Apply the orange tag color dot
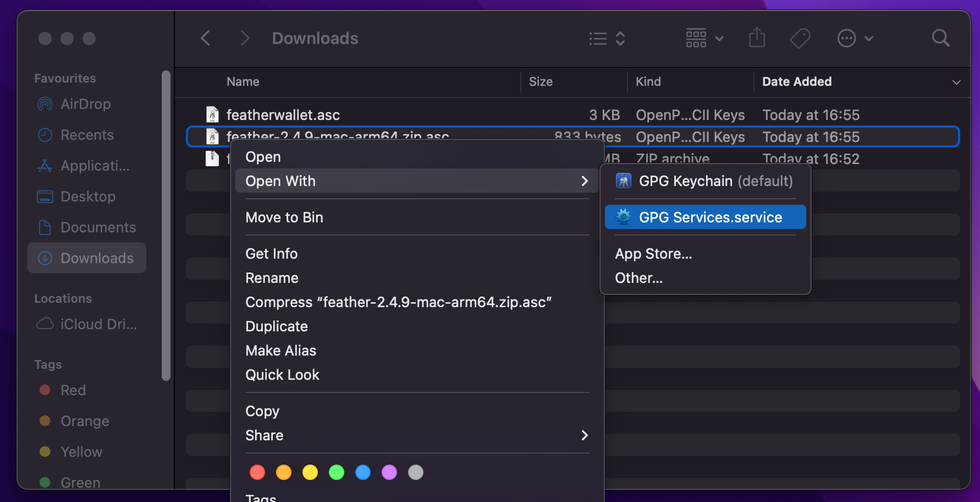The width and height of the screenshot is (980, 502). click(284, 472)
